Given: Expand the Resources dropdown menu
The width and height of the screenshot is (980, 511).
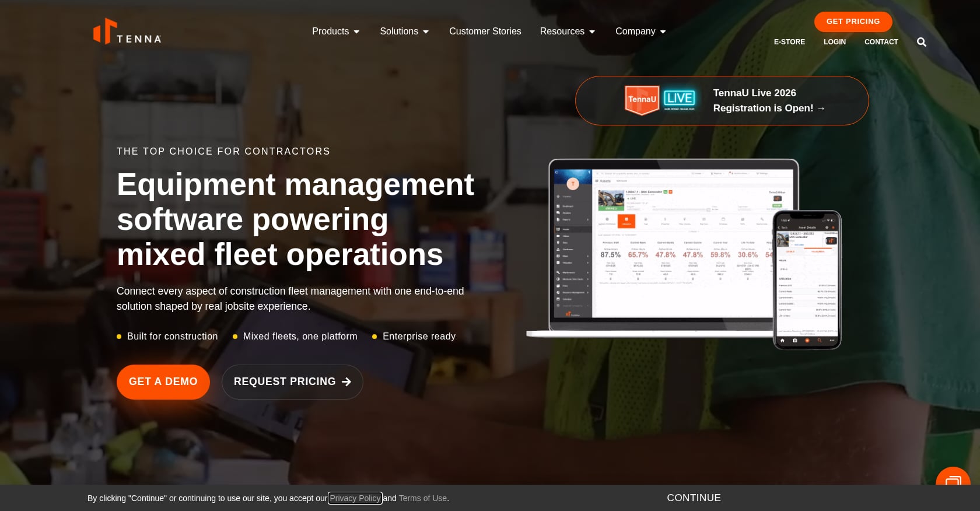Looking at the screenshot, I should (568, 32).
